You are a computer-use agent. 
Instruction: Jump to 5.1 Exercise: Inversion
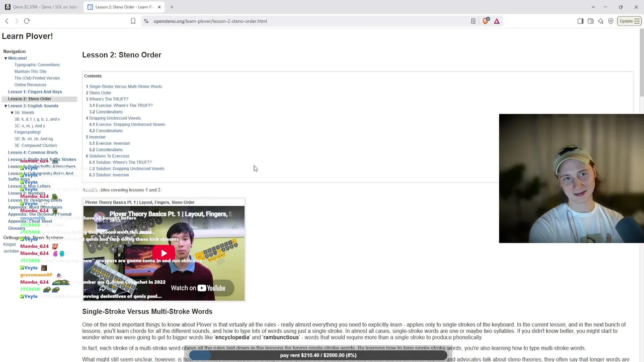click(x=109, y=143)
